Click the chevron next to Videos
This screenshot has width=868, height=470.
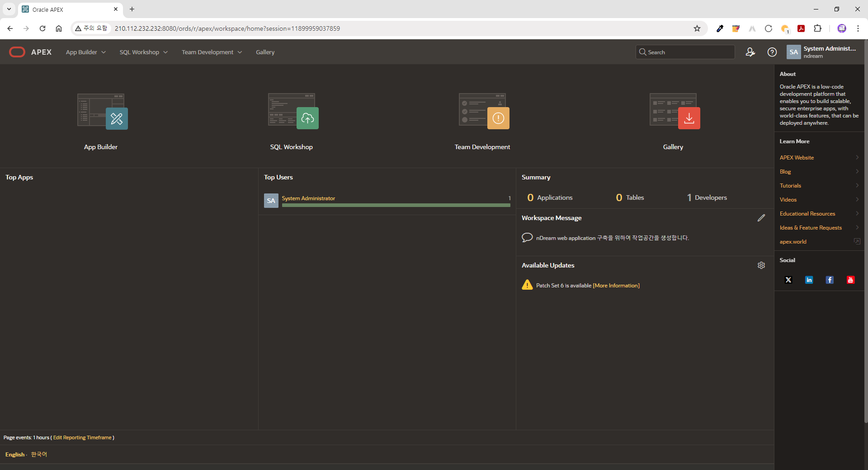[x=857, y=199]
